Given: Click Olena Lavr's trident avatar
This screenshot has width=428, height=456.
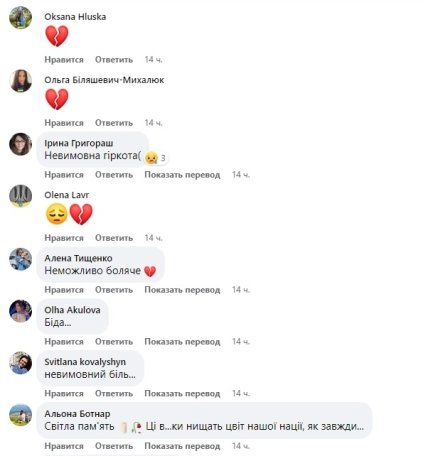Looking at the screenshot, I should point(21,196).
